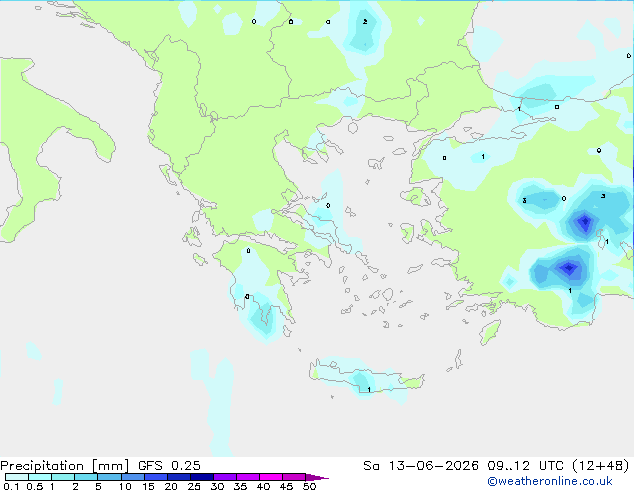Click the legend number 50
Screen dimensions: 634x490
(310, 486)
